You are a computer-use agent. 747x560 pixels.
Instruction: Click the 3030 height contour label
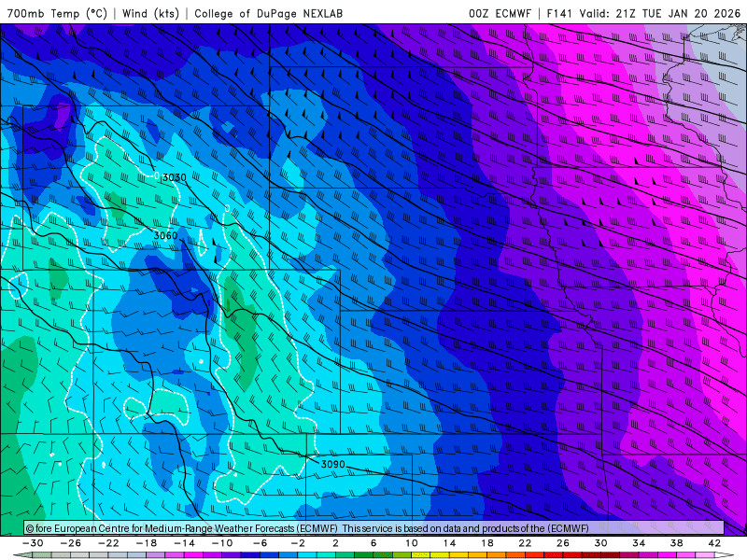[x=175, y=177]
